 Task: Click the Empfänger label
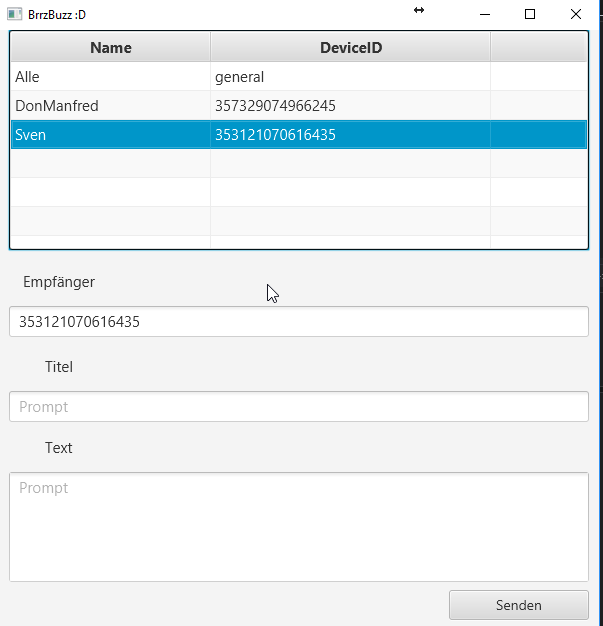pos(59,282)
